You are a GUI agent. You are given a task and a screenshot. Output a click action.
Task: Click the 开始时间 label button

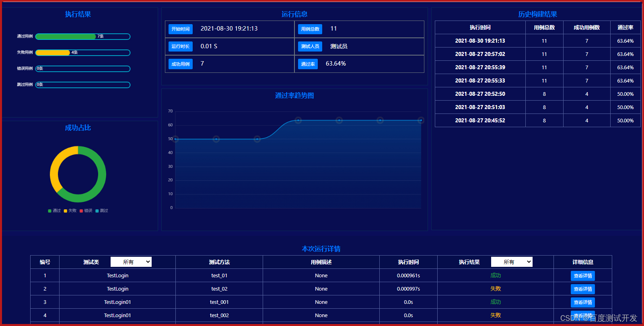[x=181, y=29]
